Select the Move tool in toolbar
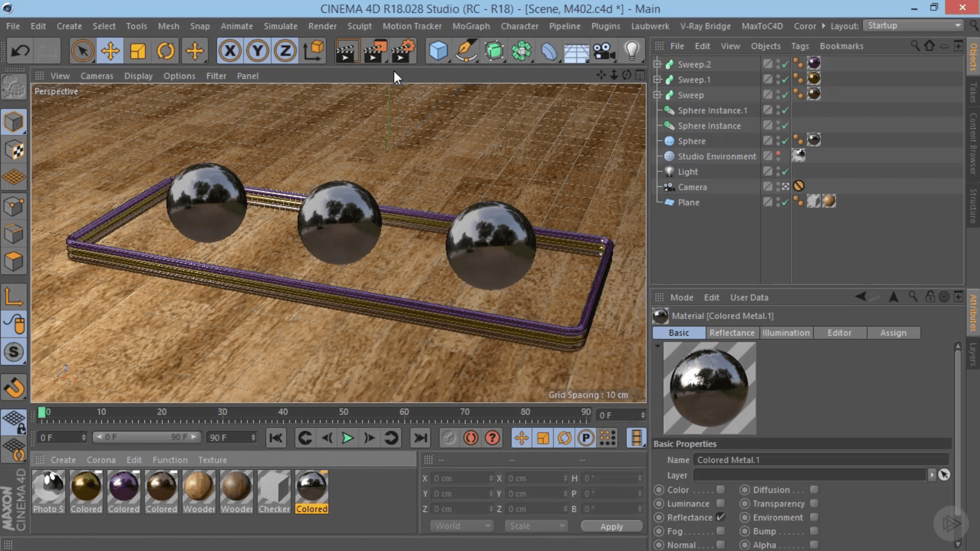Viewport: 980px width, 551px height. [110, 50]
